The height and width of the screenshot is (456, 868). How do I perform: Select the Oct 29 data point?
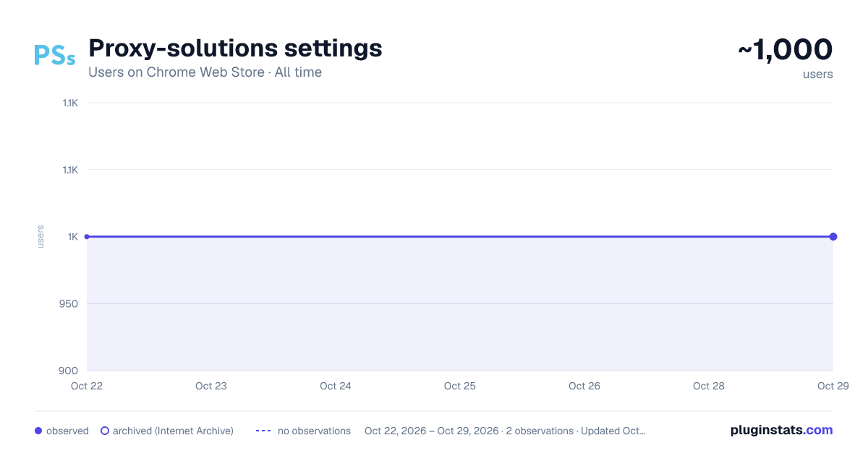(x=833, y=237)
